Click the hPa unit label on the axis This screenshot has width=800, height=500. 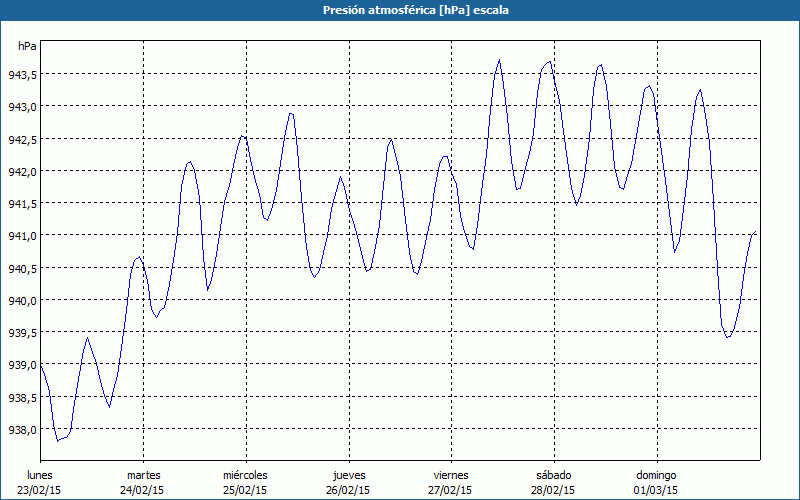point(27,46)
